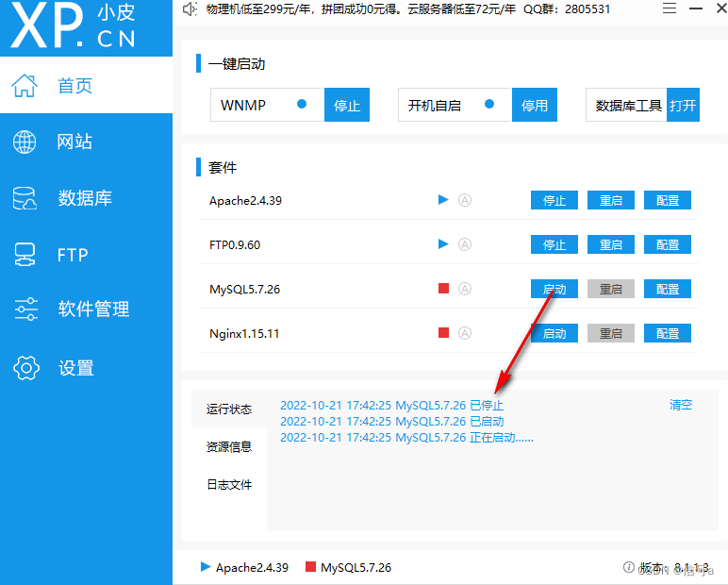The height and width of the screenshot is (585, 728).
Task: Toggle MySQL5.7.26 auto-start A icon
Action: (465, 289)
